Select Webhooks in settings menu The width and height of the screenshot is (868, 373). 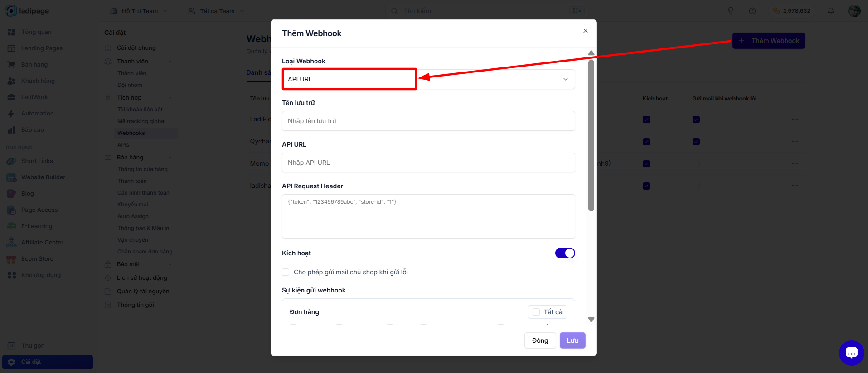click(x=131, y=133)
